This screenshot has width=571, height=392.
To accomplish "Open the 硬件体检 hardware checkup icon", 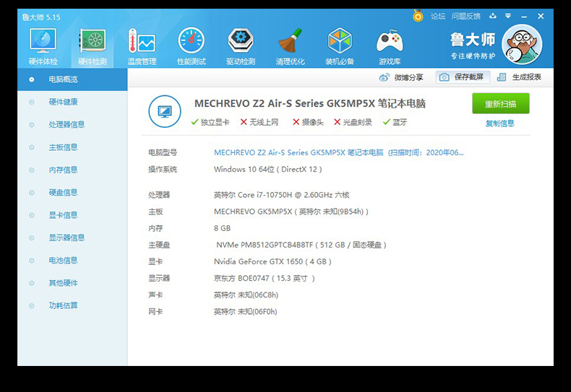I will 43,47.
